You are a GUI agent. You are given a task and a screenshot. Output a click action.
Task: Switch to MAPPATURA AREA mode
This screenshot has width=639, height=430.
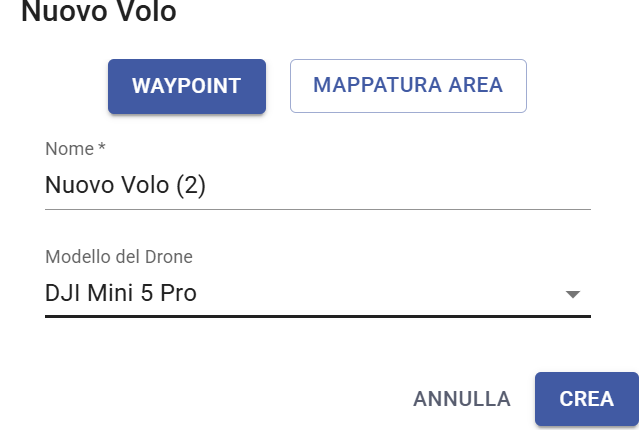[408, 86]
